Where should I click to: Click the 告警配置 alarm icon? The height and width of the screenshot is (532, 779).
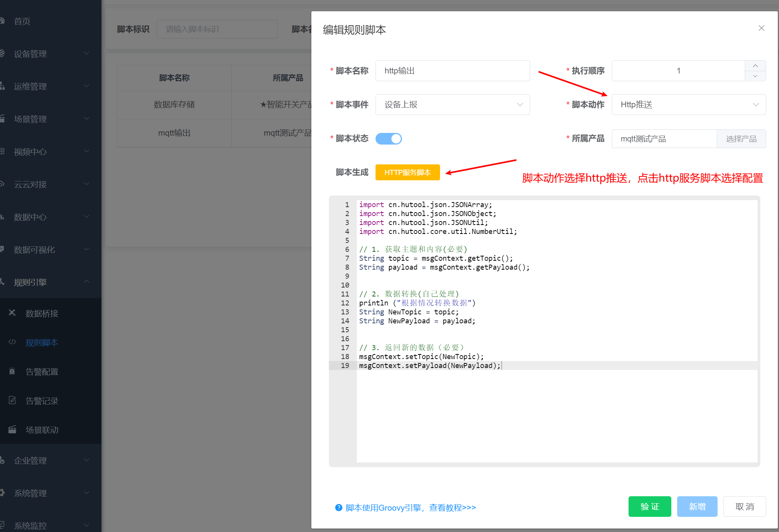[12, 371]
